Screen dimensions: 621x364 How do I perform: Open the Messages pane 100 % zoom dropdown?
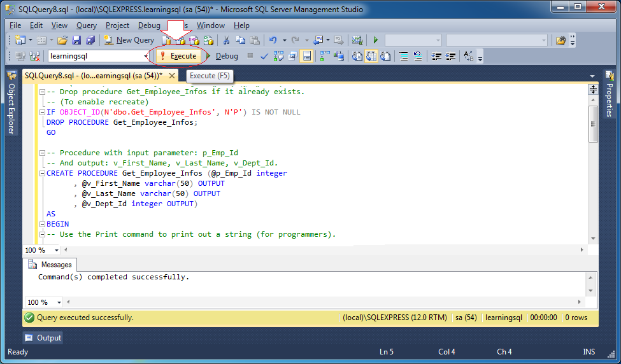coord(59,302)
